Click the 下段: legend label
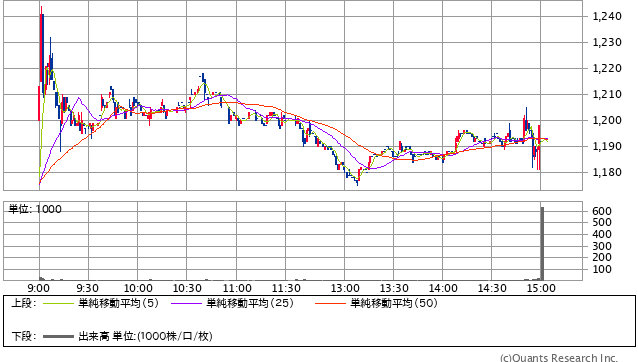The image size is (638, 362). pyautogui.click(x=24, y=336)
